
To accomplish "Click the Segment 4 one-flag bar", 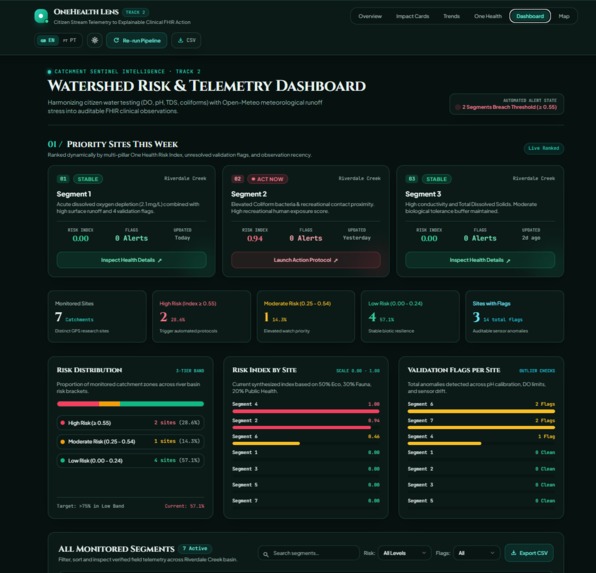I will pos(444,443).
